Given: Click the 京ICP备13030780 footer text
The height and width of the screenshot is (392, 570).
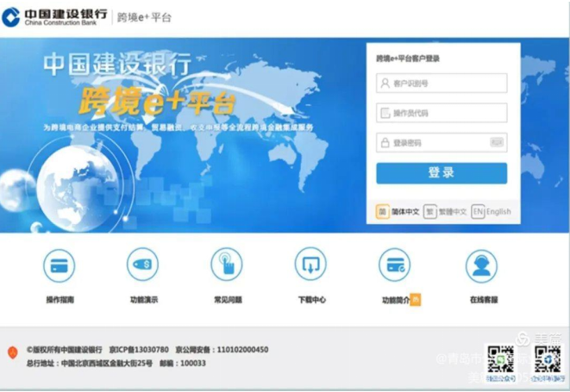Looking at the screenshot, I should point(139,350).
